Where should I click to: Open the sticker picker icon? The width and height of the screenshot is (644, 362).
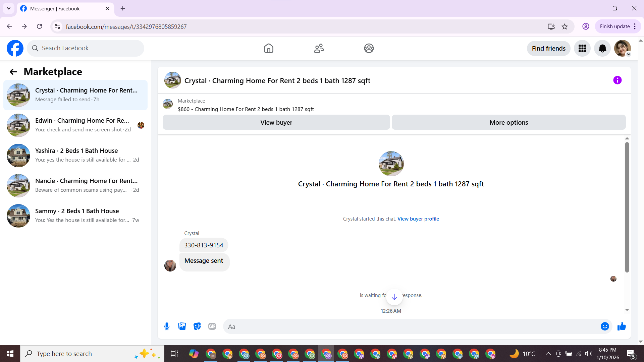[x=197, y=326]
